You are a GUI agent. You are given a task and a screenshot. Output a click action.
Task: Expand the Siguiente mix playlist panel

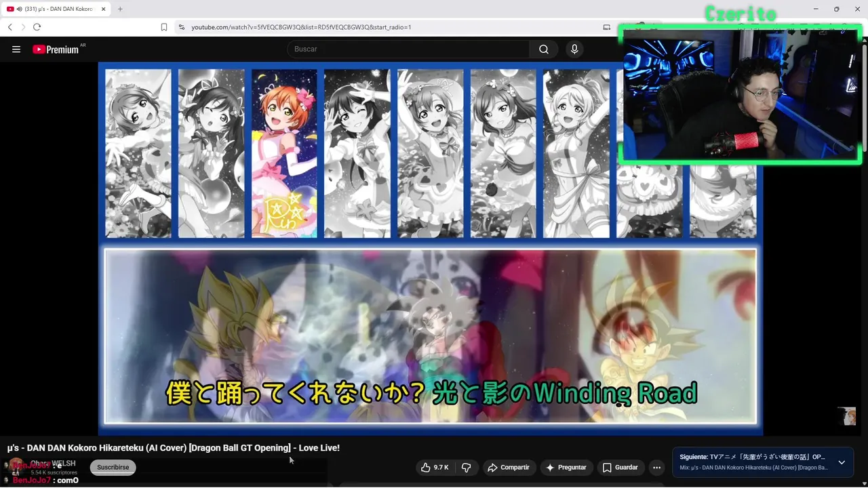click(842, 462)
